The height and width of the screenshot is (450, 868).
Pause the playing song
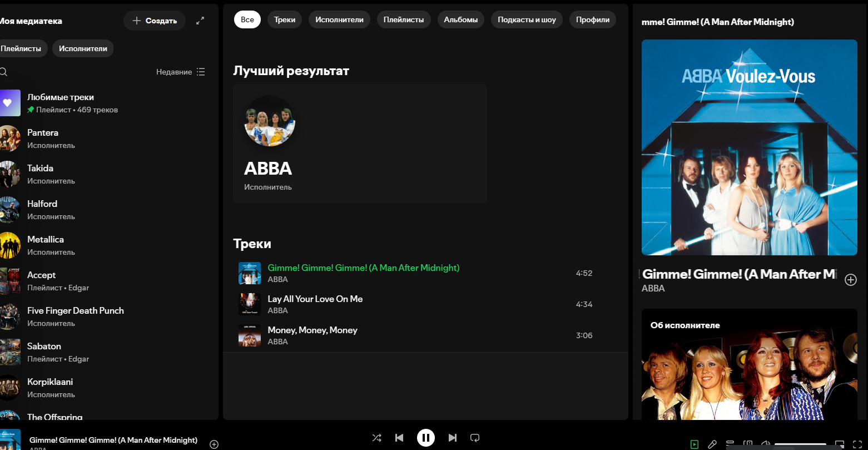426,438
